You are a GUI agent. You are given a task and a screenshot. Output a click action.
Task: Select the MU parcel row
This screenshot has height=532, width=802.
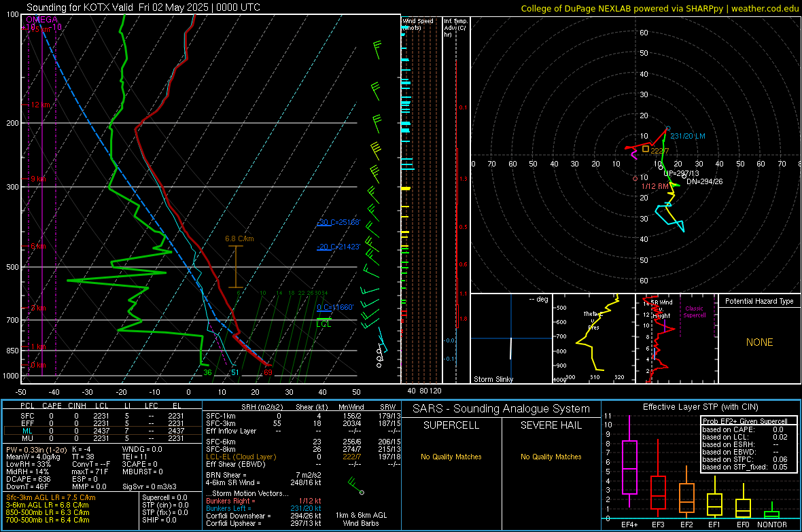tap(103, 438)
